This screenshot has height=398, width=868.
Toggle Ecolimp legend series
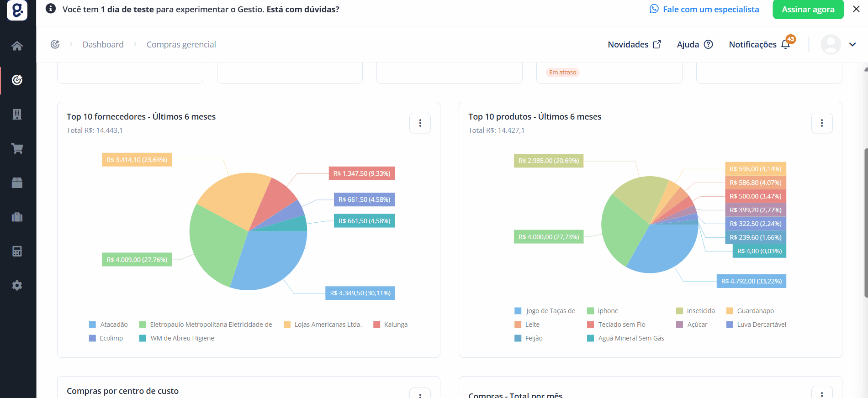(106, 338)
